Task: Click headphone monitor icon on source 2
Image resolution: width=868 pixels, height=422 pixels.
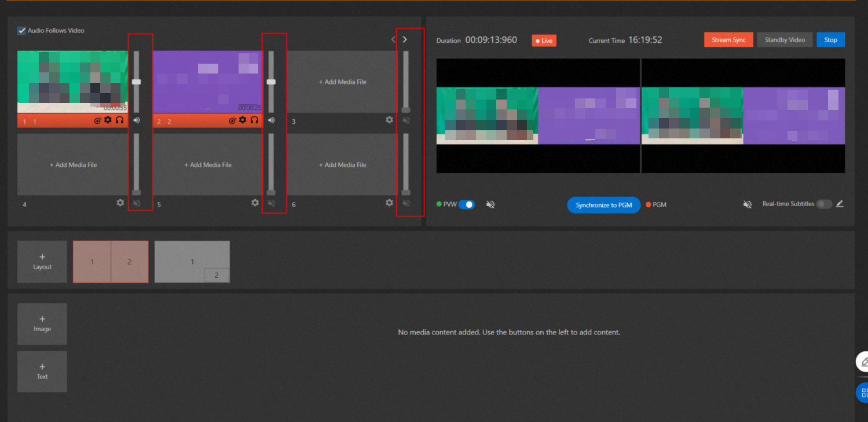Action: 254,120
